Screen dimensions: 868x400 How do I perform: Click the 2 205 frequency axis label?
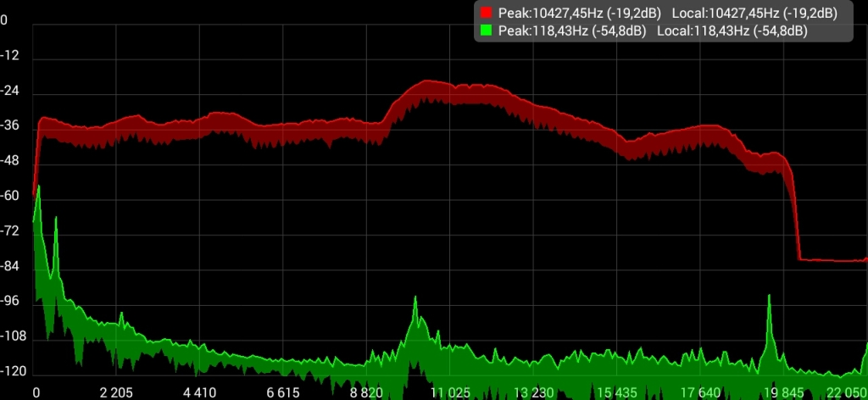point(116,393)
